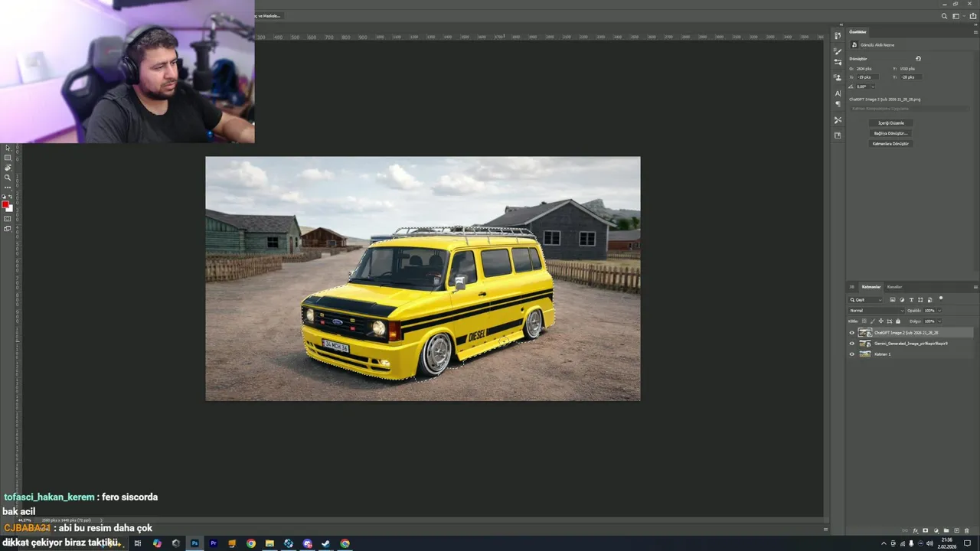Open the Opaklık value dropdown
Screen dimensions: 980x551
pyautogui.click(x=939, y=311)
